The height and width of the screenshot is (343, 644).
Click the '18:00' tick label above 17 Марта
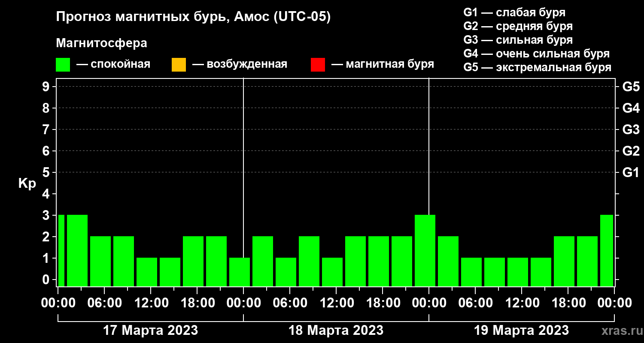coord(197,303)
